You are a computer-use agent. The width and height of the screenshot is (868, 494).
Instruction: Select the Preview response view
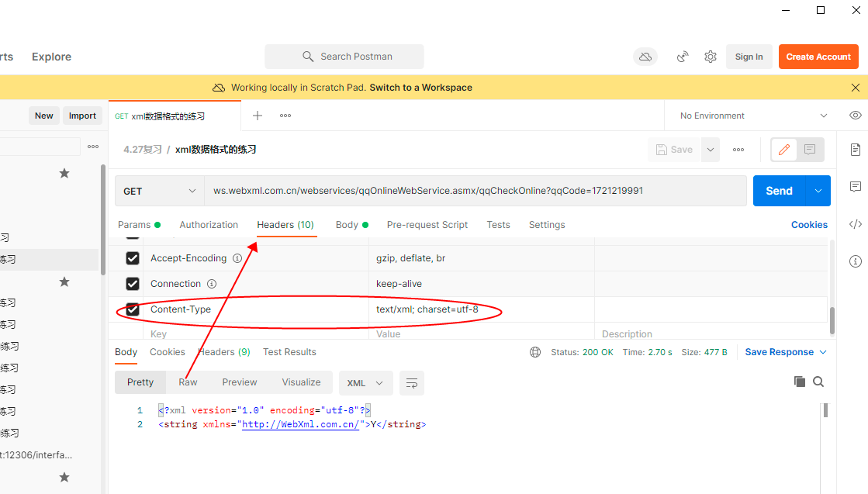point(239,382)
